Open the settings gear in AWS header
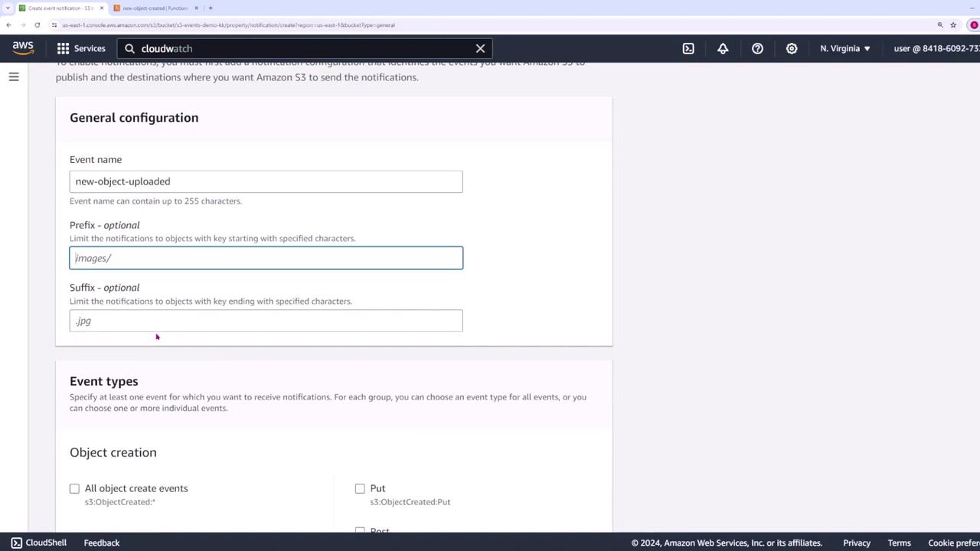Viewport: 980px width, 551px height. click(x=792, y=48)
